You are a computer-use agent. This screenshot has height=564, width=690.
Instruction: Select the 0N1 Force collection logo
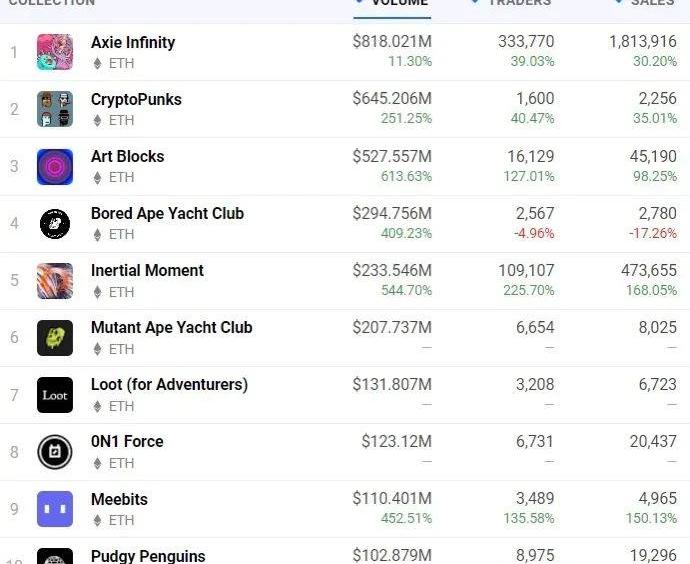coord(55,452)
